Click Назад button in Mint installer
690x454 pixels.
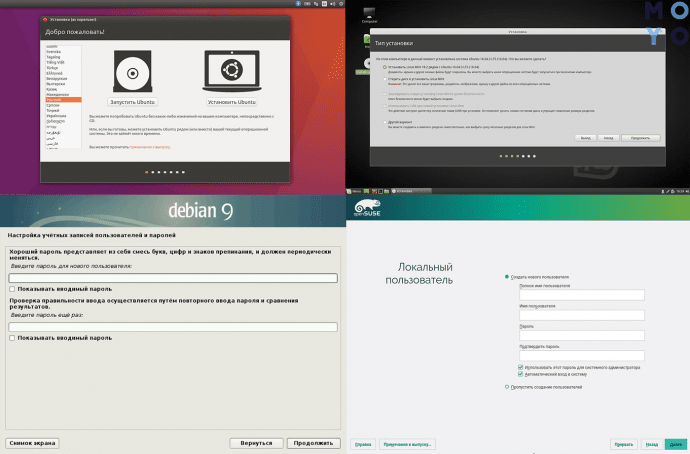(x=609, y=138)
